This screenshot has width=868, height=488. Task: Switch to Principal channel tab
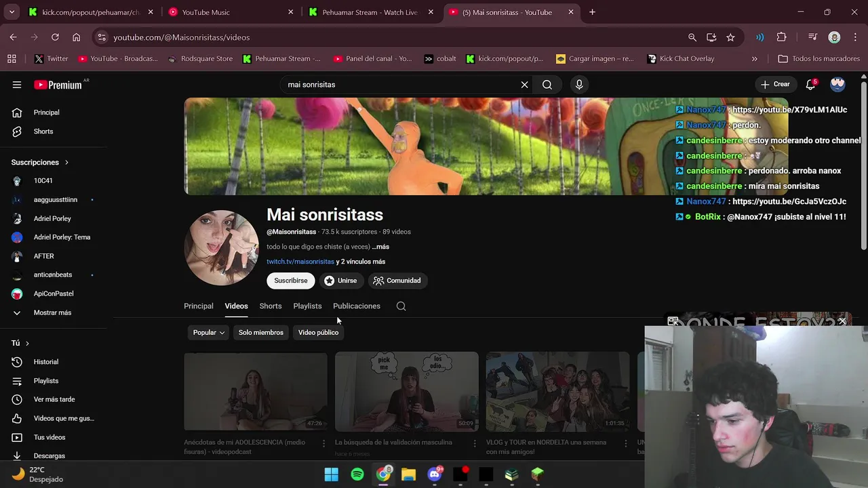pyautogui.click(x=199, y=306)
